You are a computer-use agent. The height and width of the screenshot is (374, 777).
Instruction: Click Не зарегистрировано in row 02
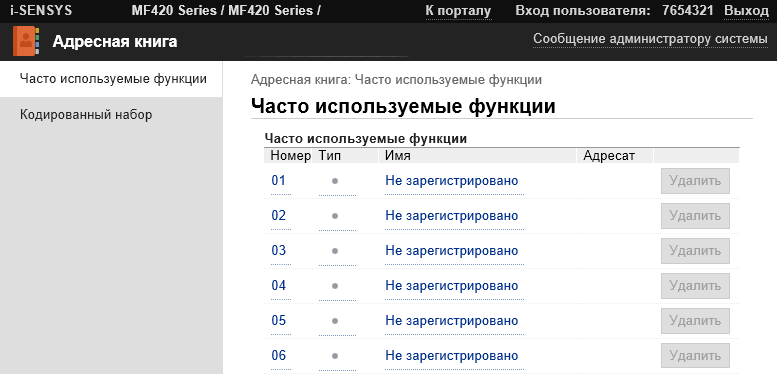(452, 215)
